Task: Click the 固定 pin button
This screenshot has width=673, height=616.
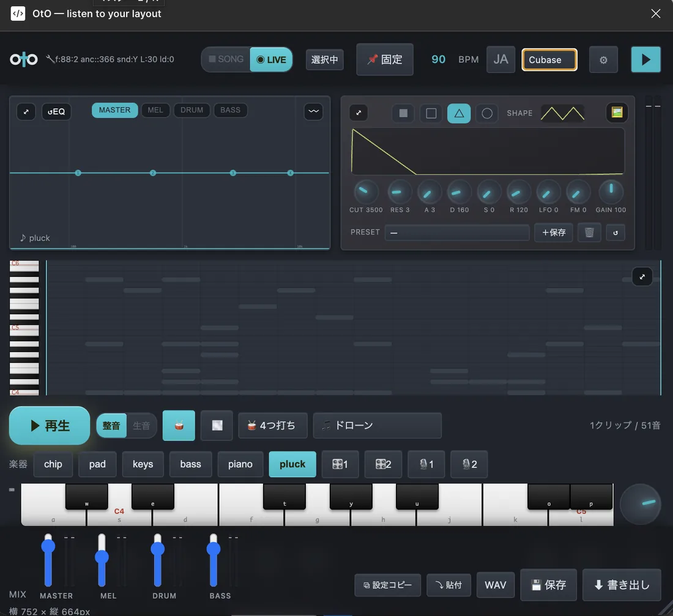Action: point(385,59)
